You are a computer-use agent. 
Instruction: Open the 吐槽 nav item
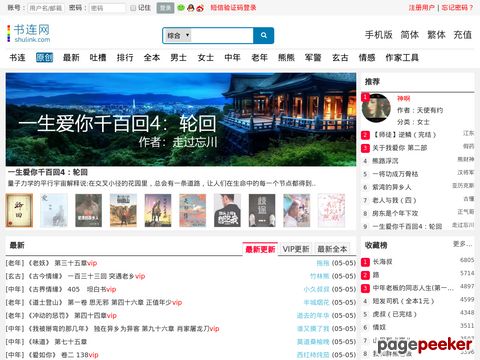pyautogui.click(x=98, y=58)
